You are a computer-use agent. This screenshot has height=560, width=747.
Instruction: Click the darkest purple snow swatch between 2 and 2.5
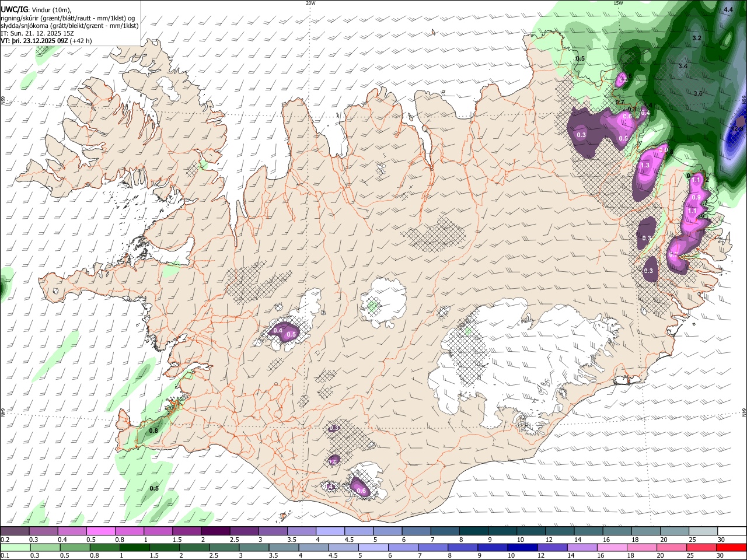[x=215, y=531]
